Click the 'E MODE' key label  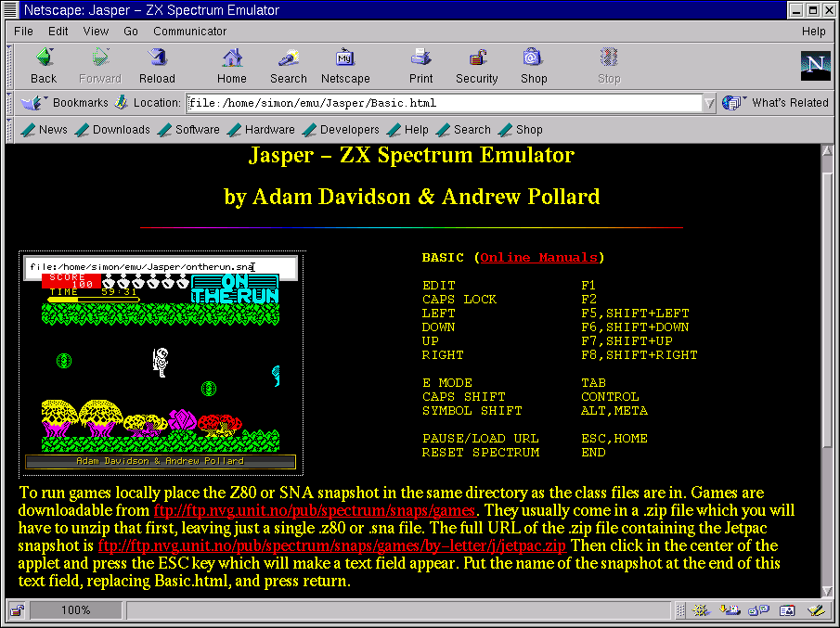447,383
